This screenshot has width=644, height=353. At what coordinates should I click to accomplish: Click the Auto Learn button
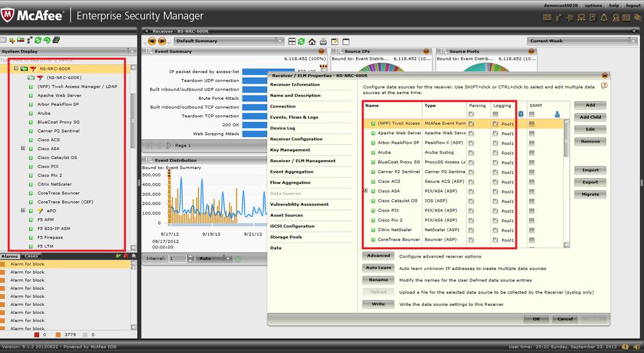tap(378, 268)
